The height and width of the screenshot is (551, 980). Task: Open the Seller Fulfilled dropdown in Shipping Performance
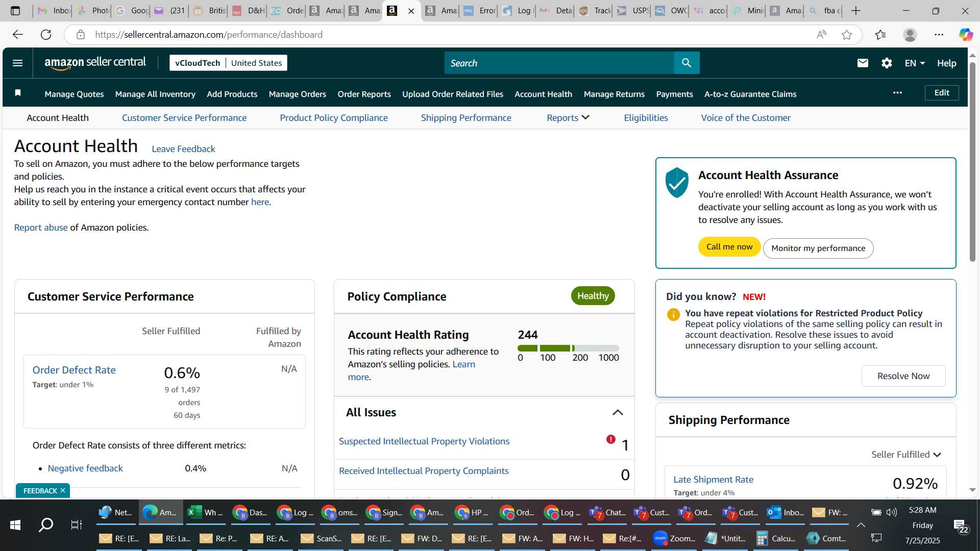click(906, 454)
